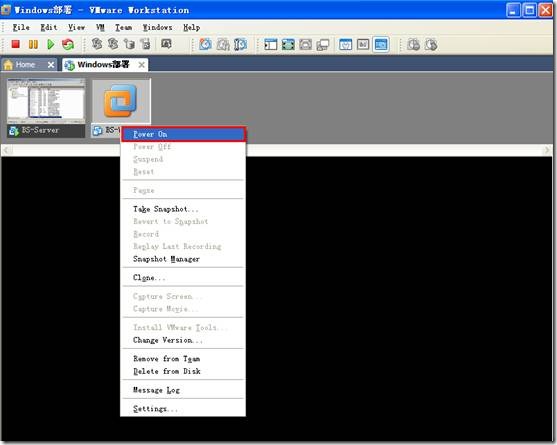
Task: Click the last replay toolbar icon
Action: click(431, 44)
